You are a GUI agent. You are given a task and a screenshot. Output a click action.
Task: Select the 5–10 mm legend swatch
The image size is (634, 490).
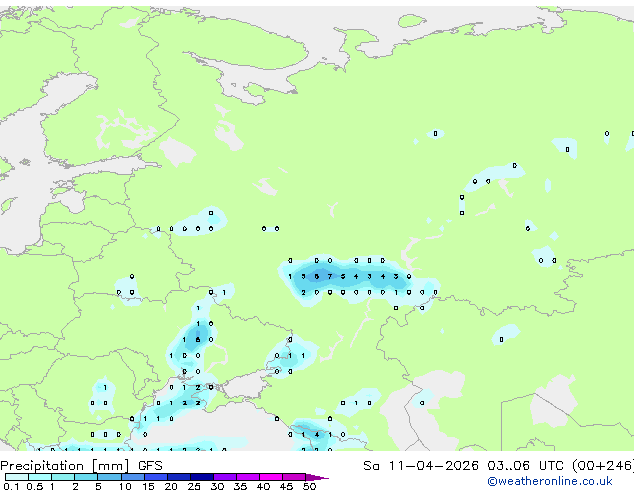[109, 477]
